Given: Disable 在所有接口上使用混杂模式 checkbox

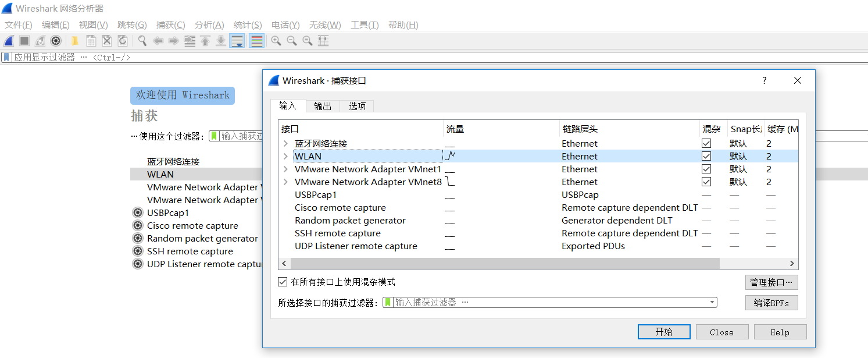Looking at the screenshot, I should click(x=283, y=282).
